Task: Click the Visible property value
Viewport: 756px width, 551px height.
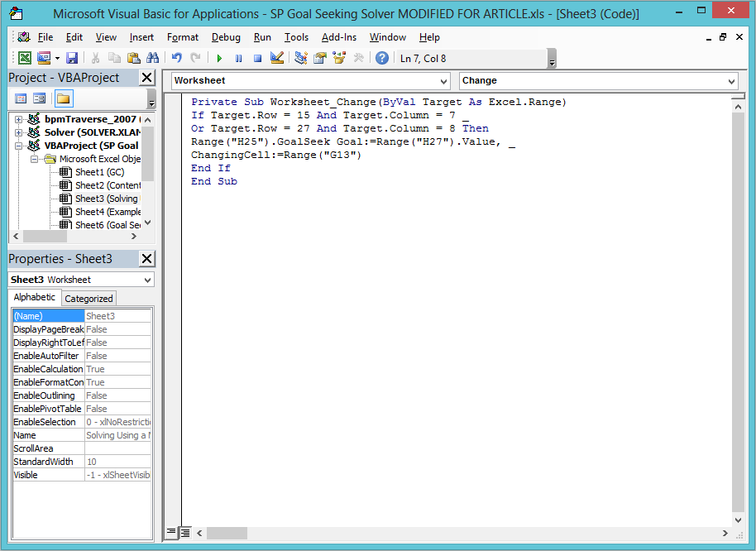Action: (x=117, y=475)
